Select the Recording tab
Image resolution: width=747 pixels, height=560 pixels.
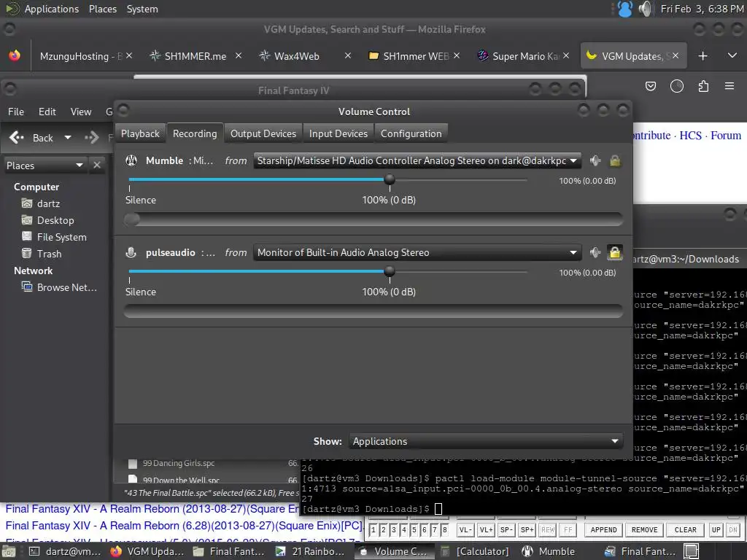195,134
